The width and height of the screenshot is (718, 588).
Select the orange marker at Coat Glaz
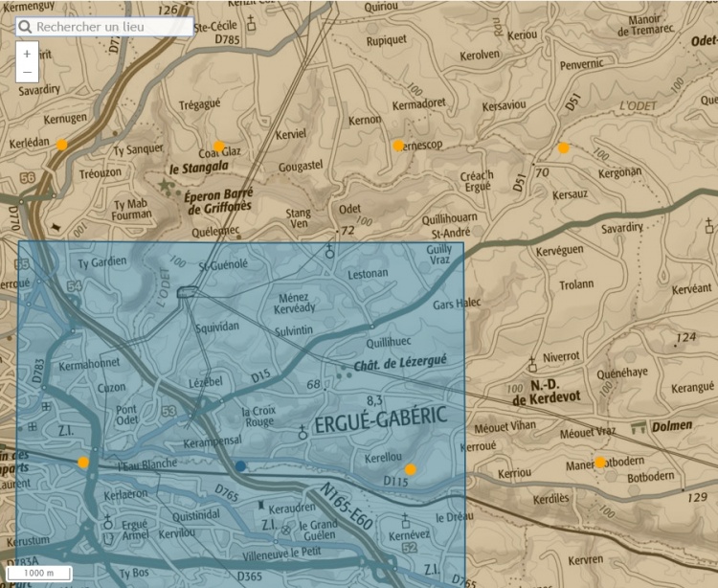click(218, 147)
